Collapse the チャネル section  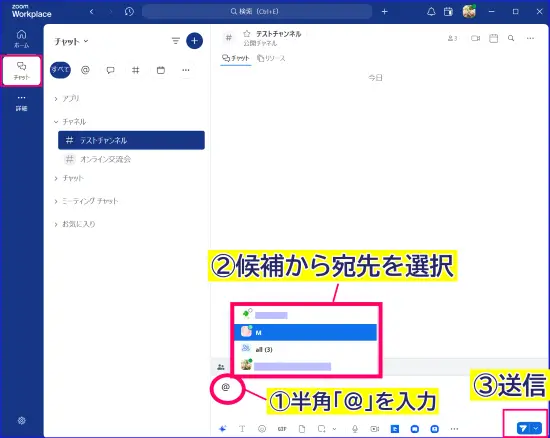coord(69,122)
